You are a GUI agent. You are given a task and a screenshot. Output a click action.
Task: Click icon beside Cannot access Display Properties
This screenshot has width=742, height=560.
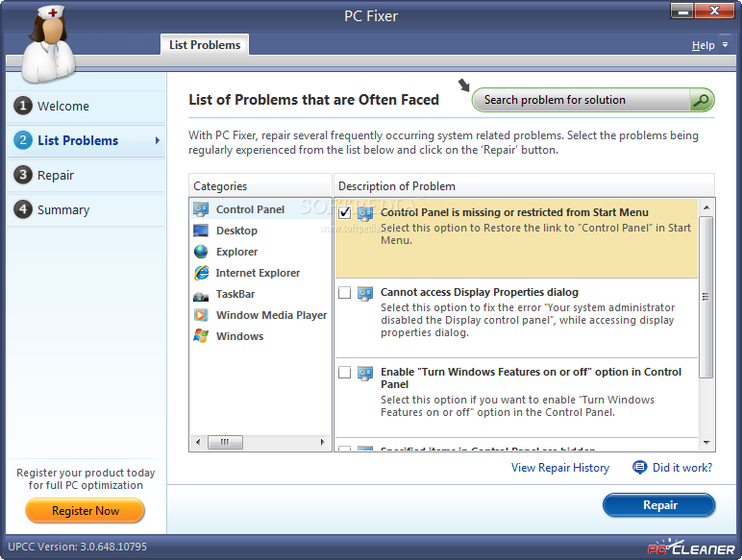(x=365, y=294)
